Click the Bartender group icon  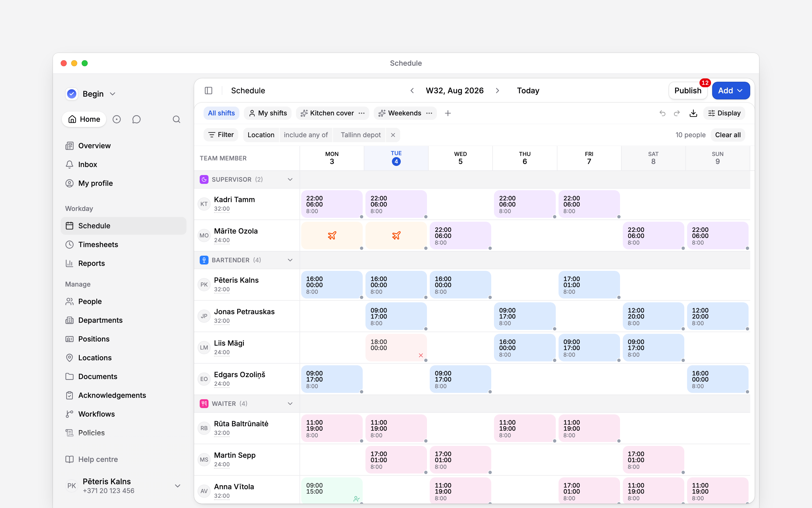click(x=204, y=260)
